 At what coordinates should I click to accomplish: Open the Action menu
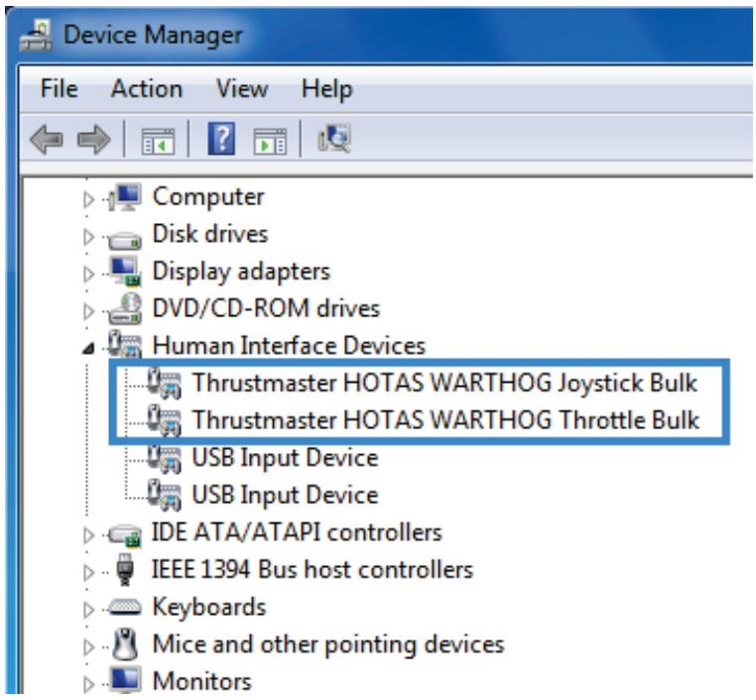(x=147, y=88)
